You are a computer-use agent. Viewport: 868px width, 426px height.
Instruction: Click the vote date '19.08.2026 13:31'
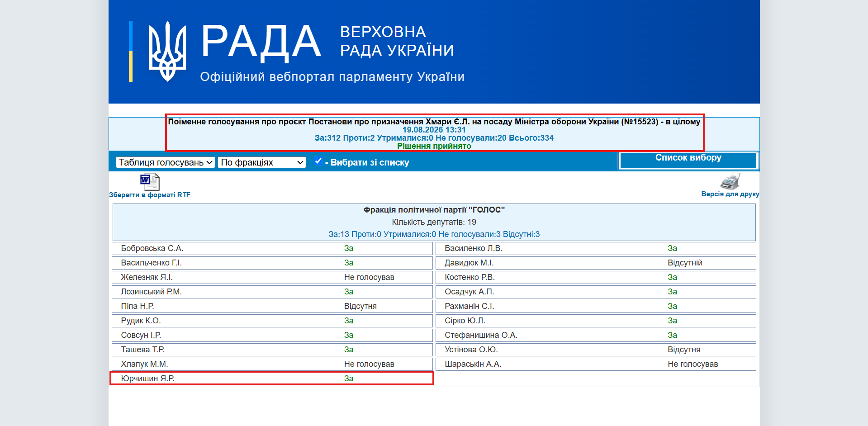pos(434,130)
